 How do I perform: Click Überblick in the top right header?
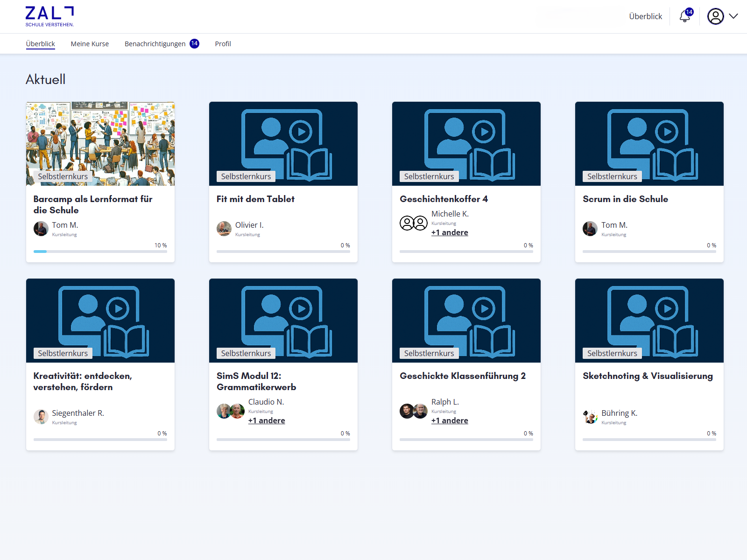(645, 16)
